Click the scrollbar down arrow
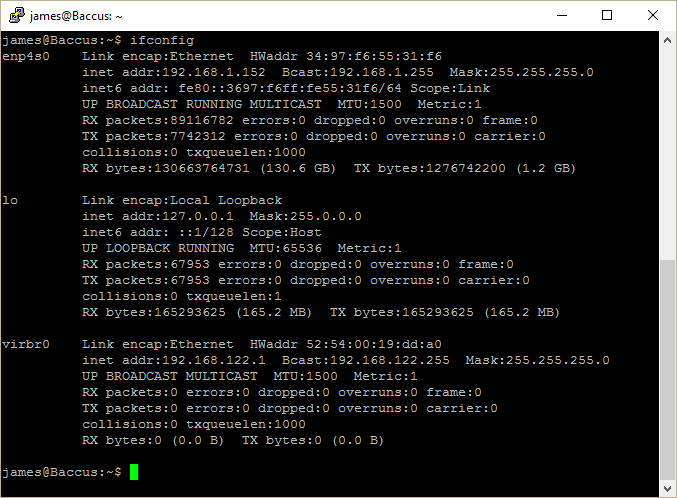Screen dimensions: 677x498 click(x=667, y=488)
